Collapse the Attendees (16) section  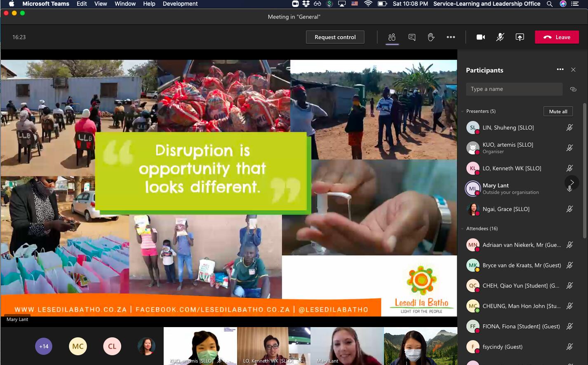463,229
